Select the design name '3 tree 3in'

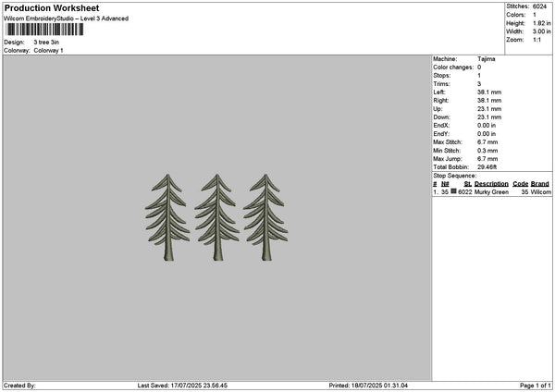click(x=46, y=43)
